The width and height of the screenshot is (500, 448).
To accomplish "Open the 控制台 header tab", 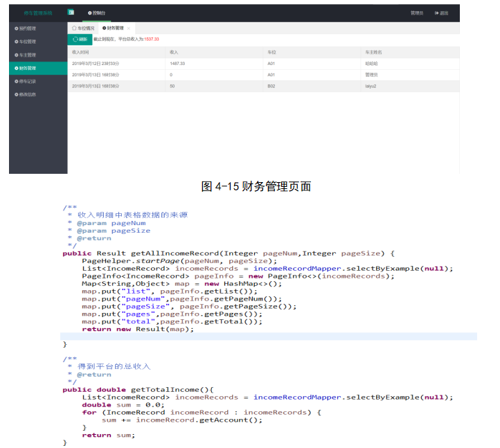I will 97,13.
